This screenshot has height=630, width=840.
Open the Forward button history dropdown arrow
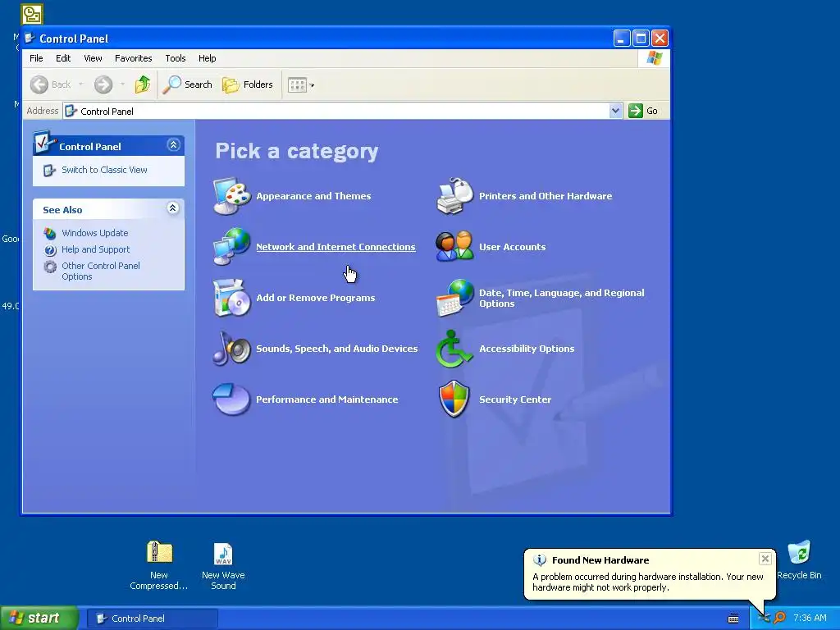click(x=123, y=84)
